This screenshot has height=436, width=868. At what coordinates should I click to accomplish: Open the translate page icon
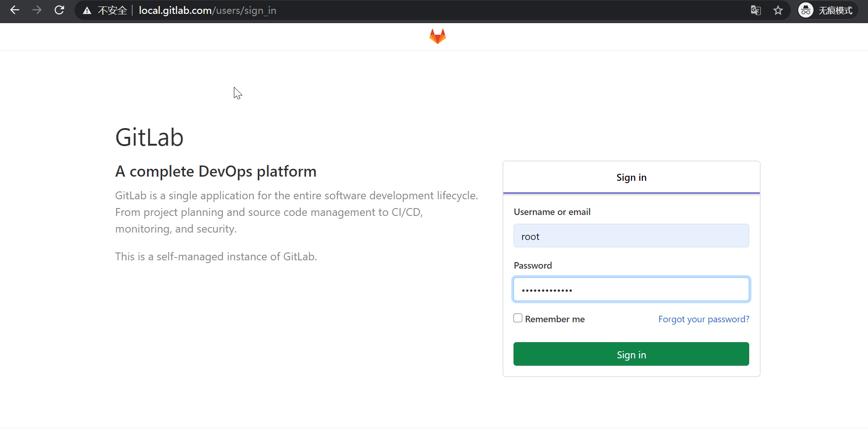click(x=756, y=10)
